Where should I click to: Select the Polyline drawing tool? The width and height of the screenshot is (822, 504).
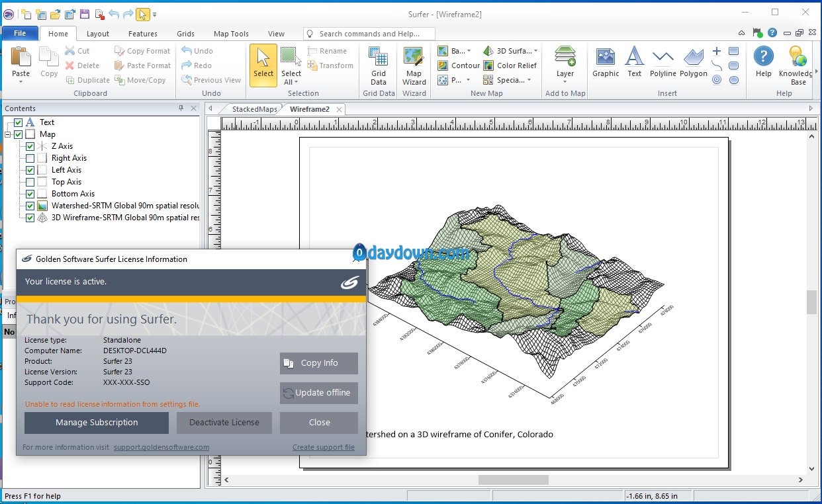pyautogui.click(x=663, y=62)
